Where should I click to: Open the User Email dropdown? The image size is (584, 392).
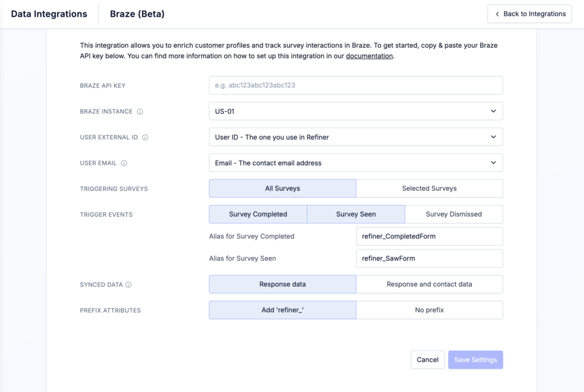pos(355,162)
